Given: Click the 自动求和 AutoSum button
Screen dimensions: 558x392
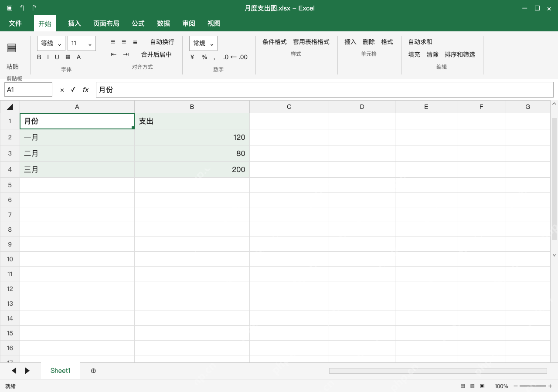Looking at the screenshot, I should point(420,42).
